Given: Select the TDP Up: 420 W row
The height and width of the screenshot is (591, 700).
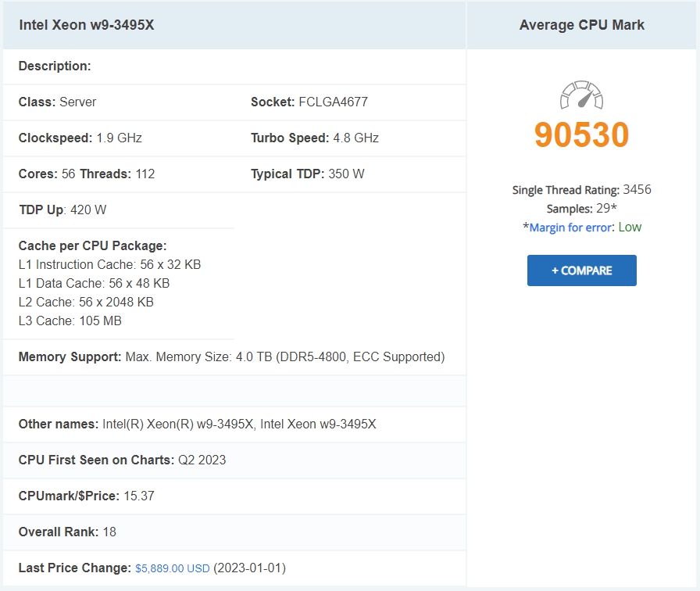Looking at the screenshot, I should pos(62,210).
